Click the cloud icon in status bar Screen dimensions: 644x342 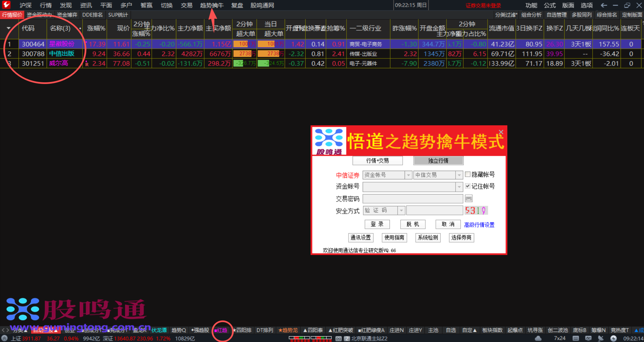click(x=538, y=338)
